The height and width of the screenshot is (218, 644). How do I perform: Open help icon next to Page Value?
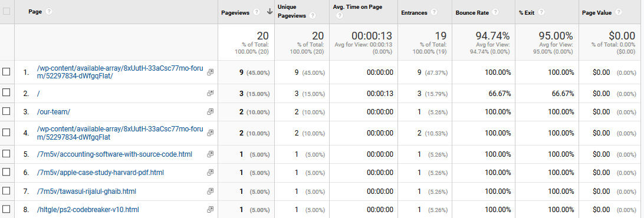click(619, 12)
